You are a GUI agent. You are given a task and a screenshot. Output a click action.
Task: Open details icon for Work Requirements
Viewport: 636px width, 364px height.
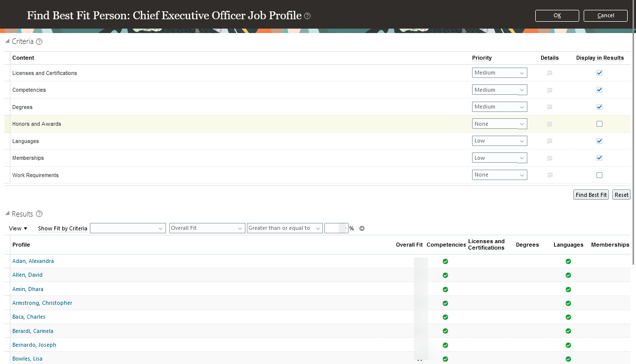pyautogui.click(x=550, y=175)
